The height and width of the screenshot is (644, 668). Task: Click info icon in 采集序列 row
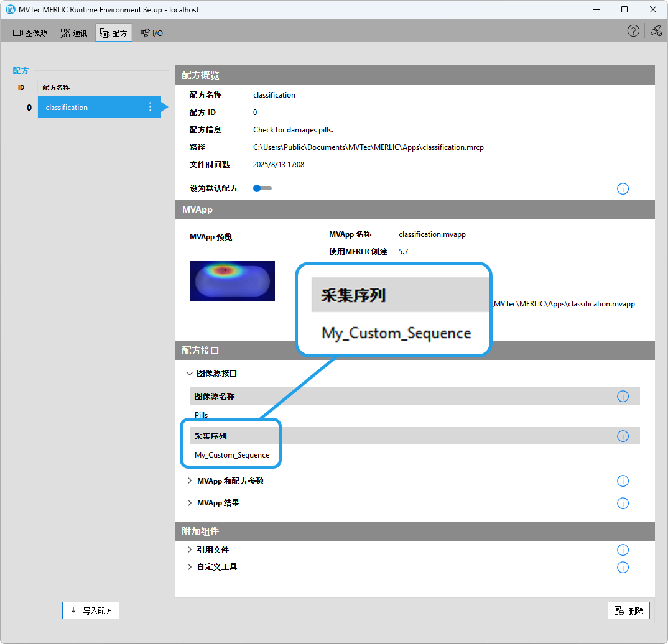coord(623,436)
